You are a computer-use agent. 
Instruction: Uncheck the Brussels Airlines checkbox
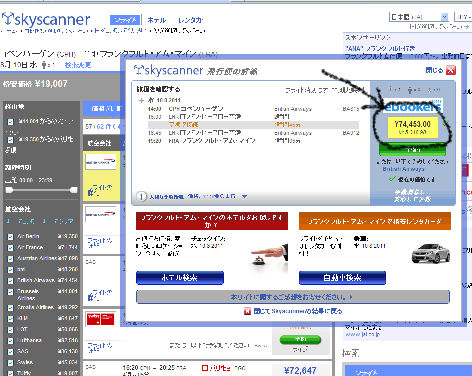[10, 292]
